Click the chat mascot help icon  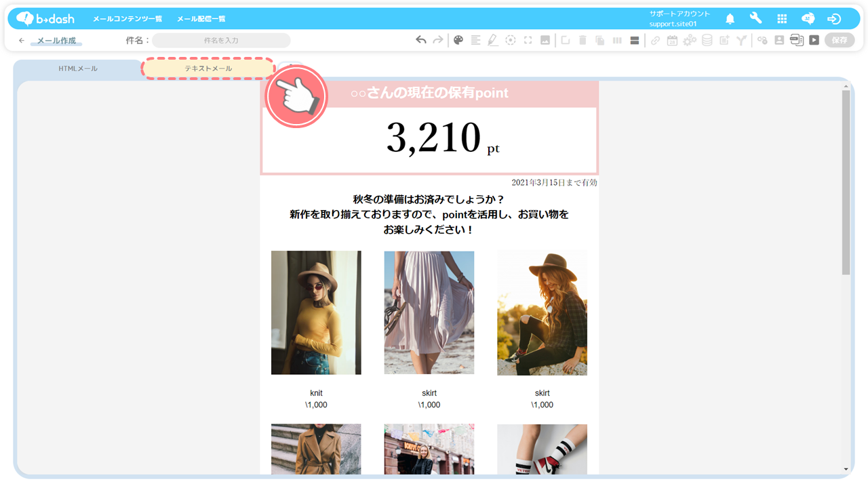[x=808, y=18]
